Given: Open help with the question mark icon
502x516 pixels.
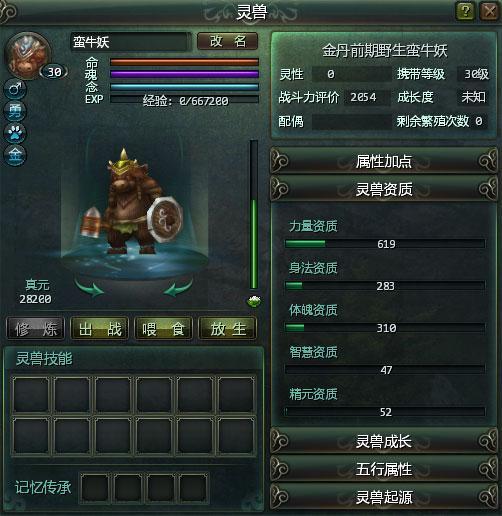Looking at the screenshot, I should [465, 11].
